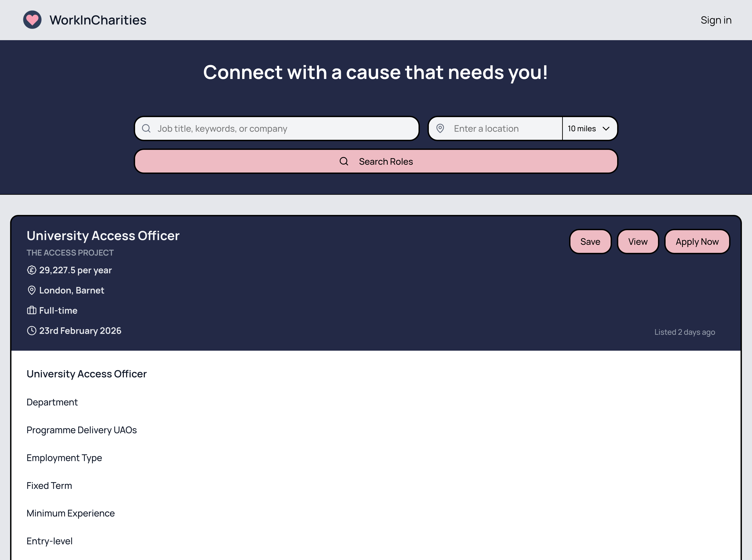Image resolution: width=752 pixels, height=560 pixels.
Task: Open Sign in from the header
Action: coord(716,20)
